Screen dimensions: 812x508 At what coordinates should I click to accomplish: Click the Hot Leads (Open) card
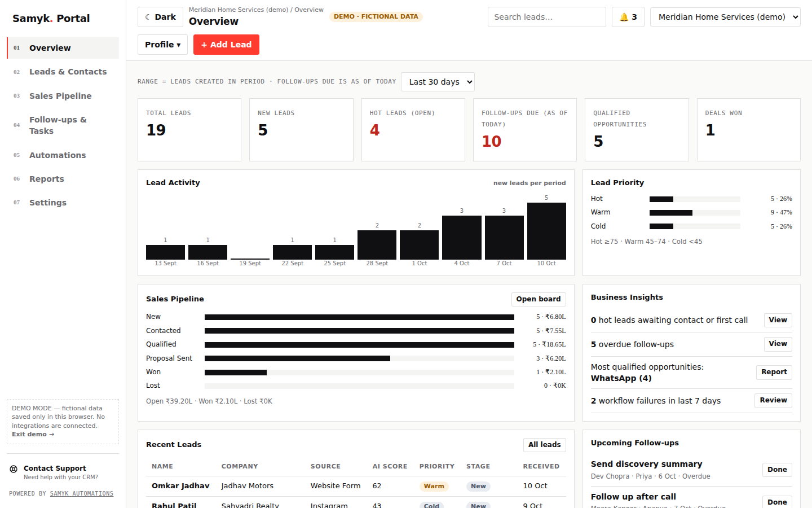click(413, 130)
